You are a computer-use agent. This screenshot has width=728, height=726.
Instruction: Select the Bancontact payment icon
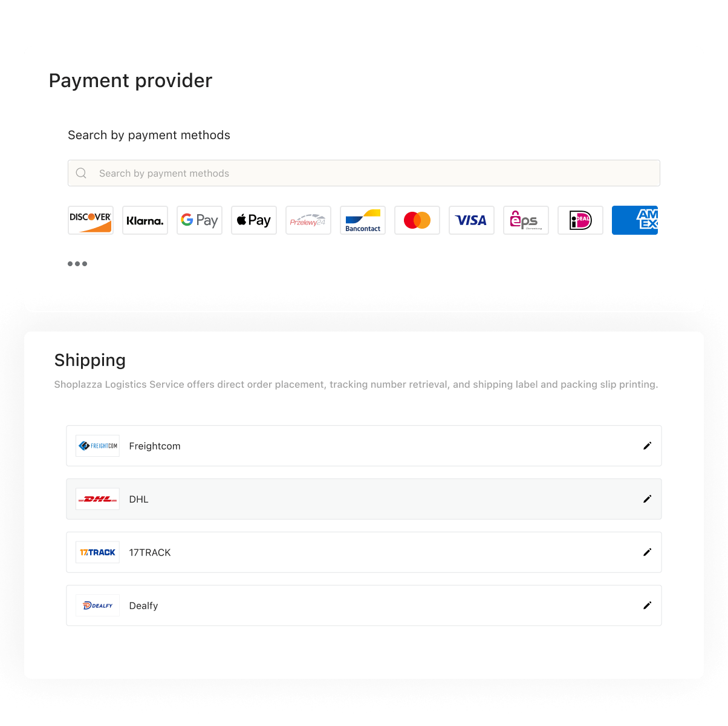click(363, 220)
